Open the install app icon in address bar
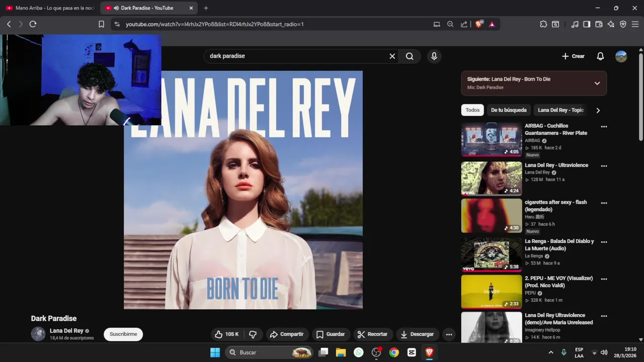 tap(437, 24)
